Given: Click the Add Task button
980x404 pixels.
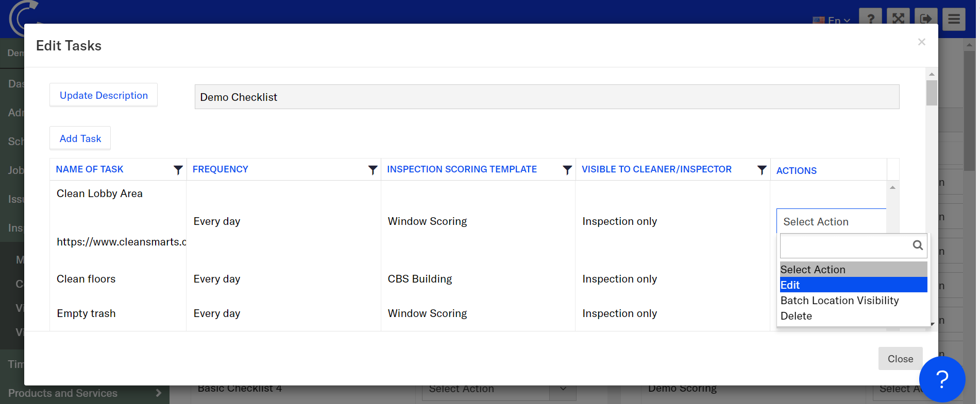Looking at the screenshot, I should [x=80, y=138].
